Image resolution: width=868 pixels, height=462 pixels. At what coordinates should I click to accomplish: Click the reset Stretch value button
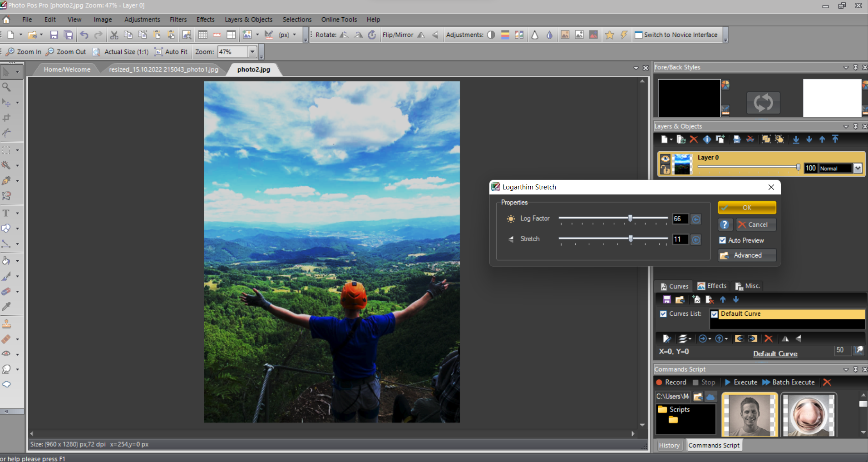(x=696, y=239)
